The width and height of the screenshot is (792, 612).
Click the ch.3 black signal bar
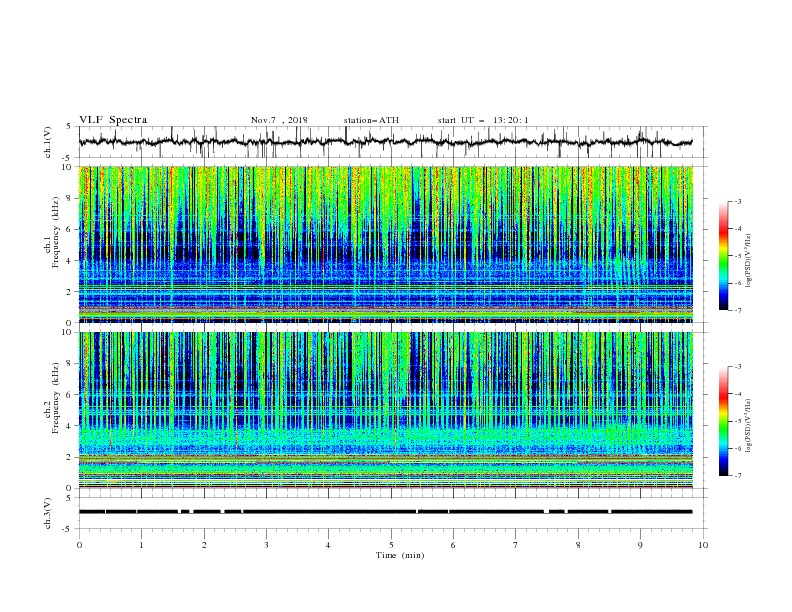(x=385, y=512)
